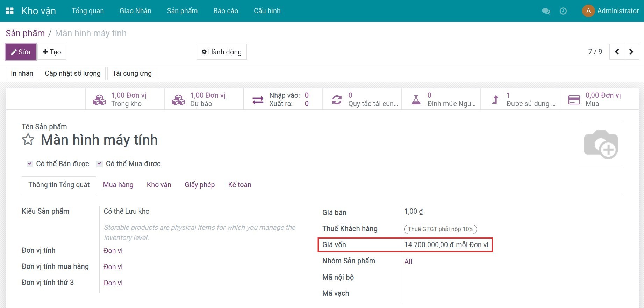Image resolution: width=644 pixels, height=308 pixels.
Task: Open the Định mức Nguyên liệu flask stat
Action: click(441, 100)
